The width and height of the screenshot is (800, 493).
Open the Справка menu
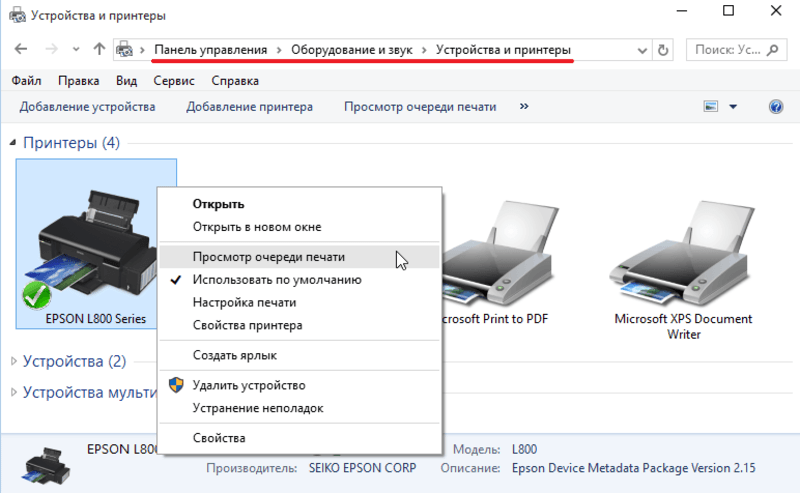coord(235,81)
